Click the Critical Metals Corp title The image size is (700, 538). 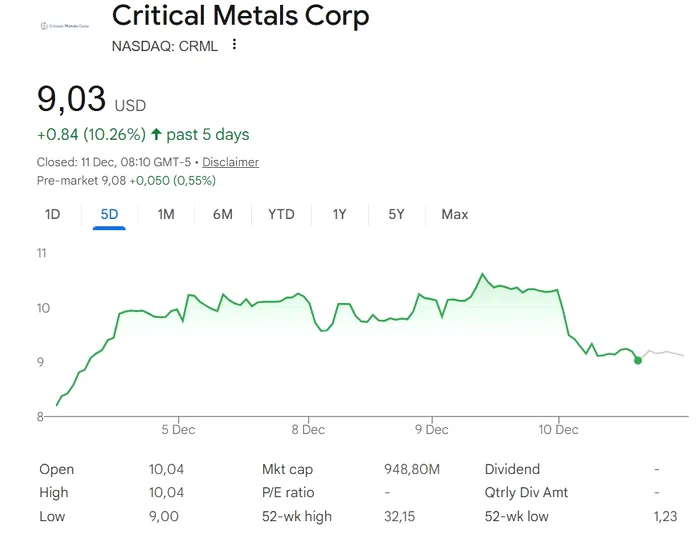pyautogui.click(x=240, y=16)
